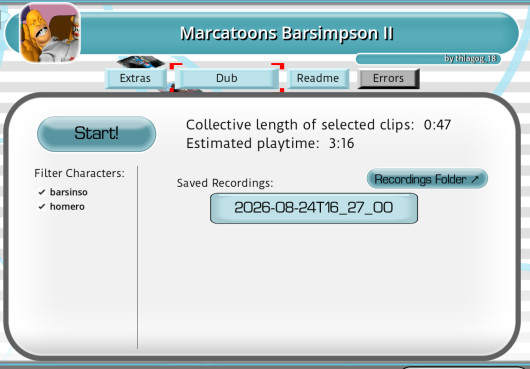Click the small tilted thumbnail above Extras
Viewport: 530px width, 369px height.
(141, 62)
